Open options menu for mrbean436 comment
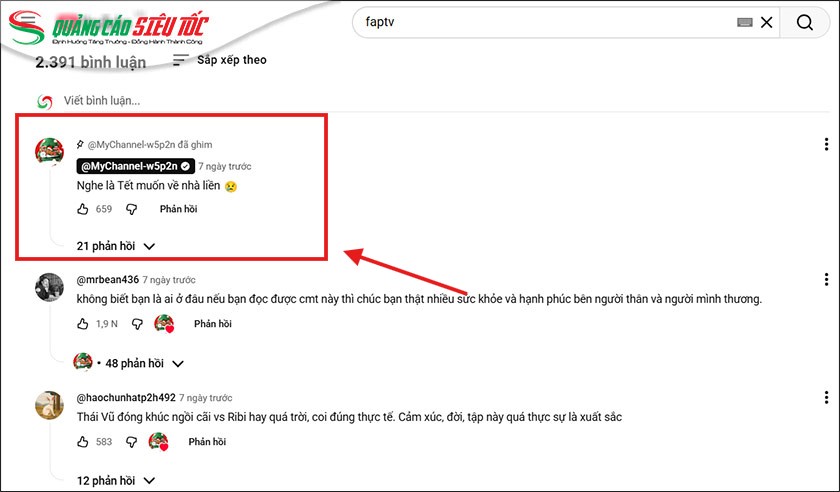This screenshot has height=492, width=840. pos(826,280)
